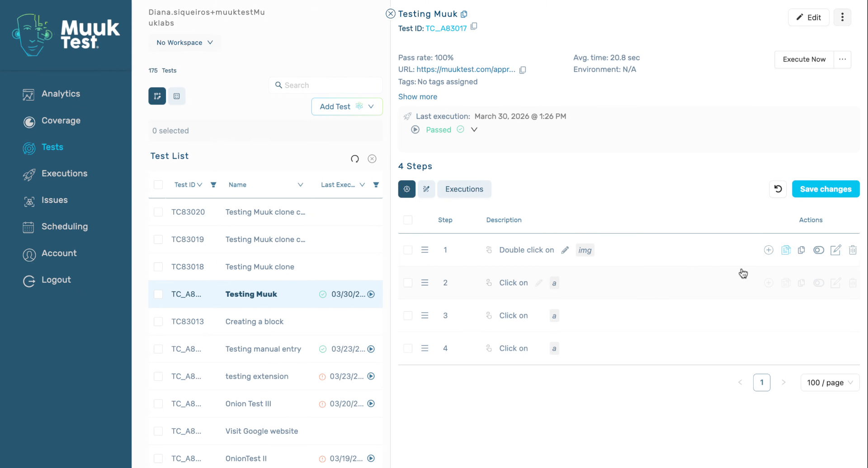This screenshot has width=868, height=468.
Task: Focus the test Search field
Action: 325,85
